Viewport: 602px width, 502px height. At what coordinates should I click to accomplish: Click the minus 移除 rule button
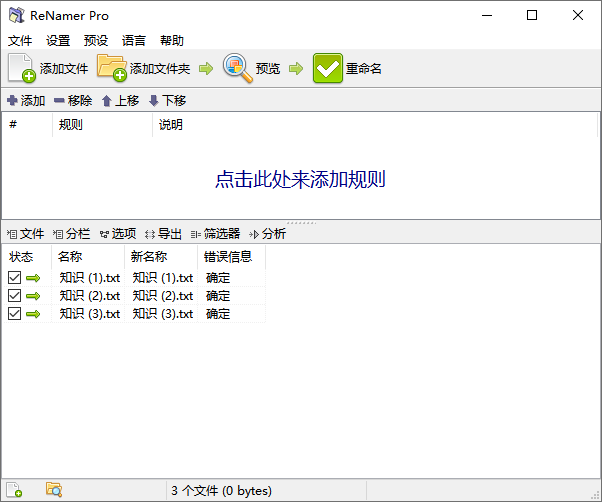[x=73, y=101]
